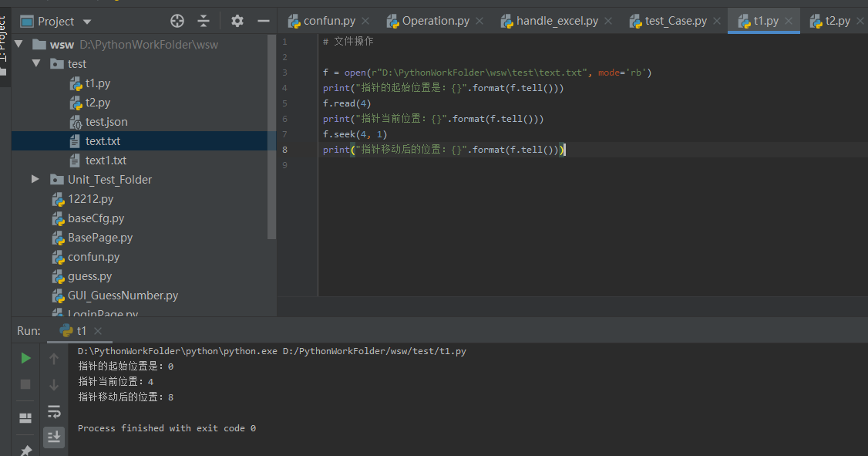The height and width of the screenshot is (456, 868).
Task: Click the open() file path string
Action: [x=479, y=73]
